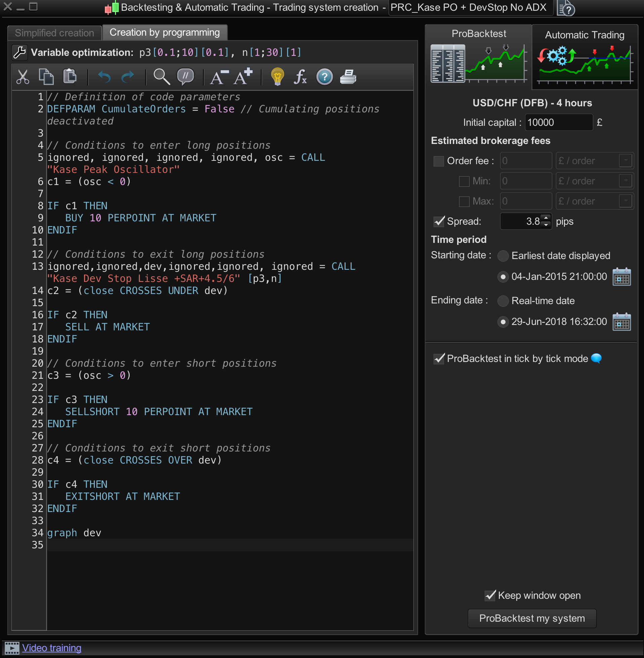Enable the Order fee checkbox

tap(439, 161)
